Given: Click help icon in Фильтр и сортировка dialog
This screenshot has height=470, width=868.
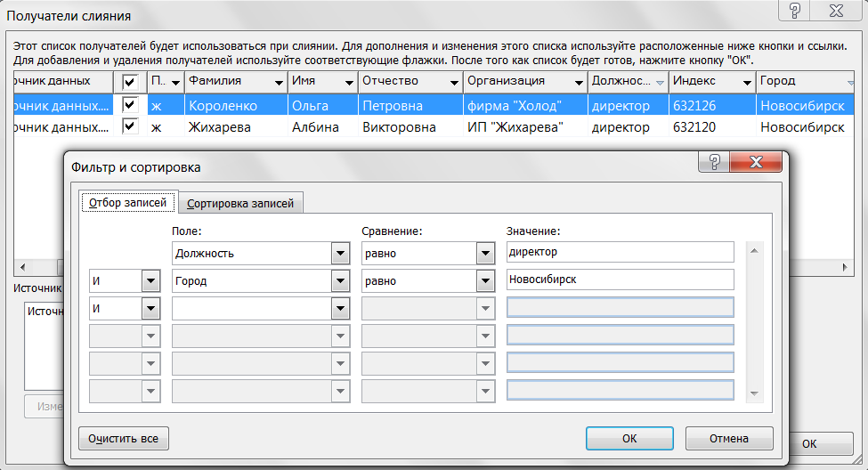Looking at the screenshot, I should (x=714, y=162).
